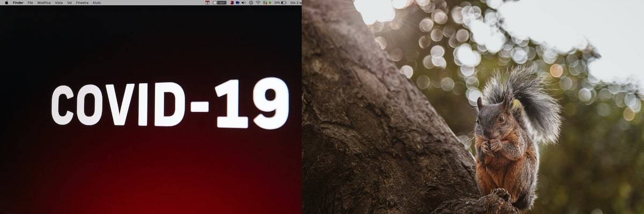
Task: Open the Vai menu
Action: [x=69, y=3]
